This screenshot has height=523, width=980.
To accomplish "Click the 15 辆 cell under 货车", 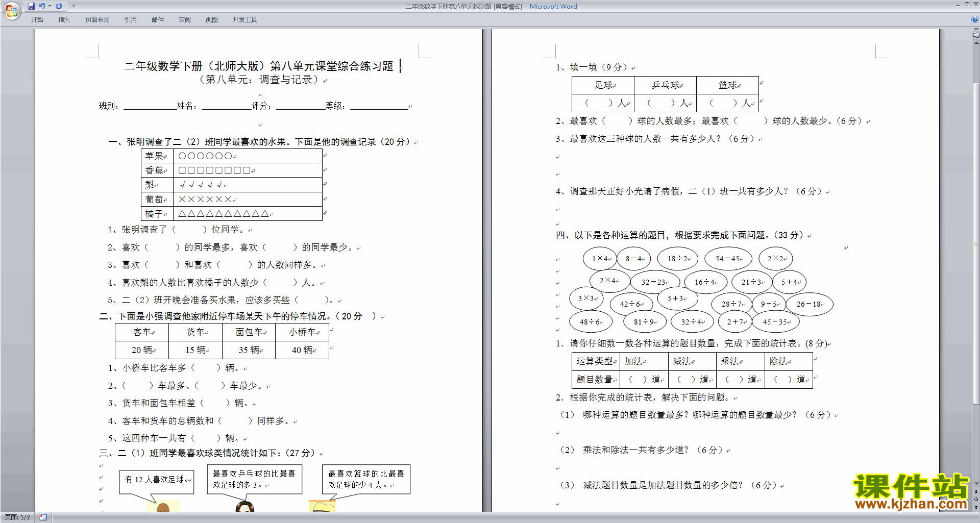I will (x=195, y=350).
